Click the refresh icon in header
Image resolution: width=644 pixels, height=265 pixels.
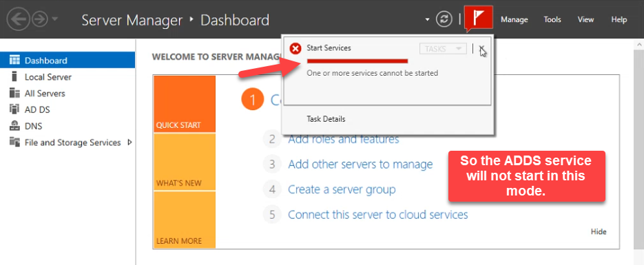point(444,19)
